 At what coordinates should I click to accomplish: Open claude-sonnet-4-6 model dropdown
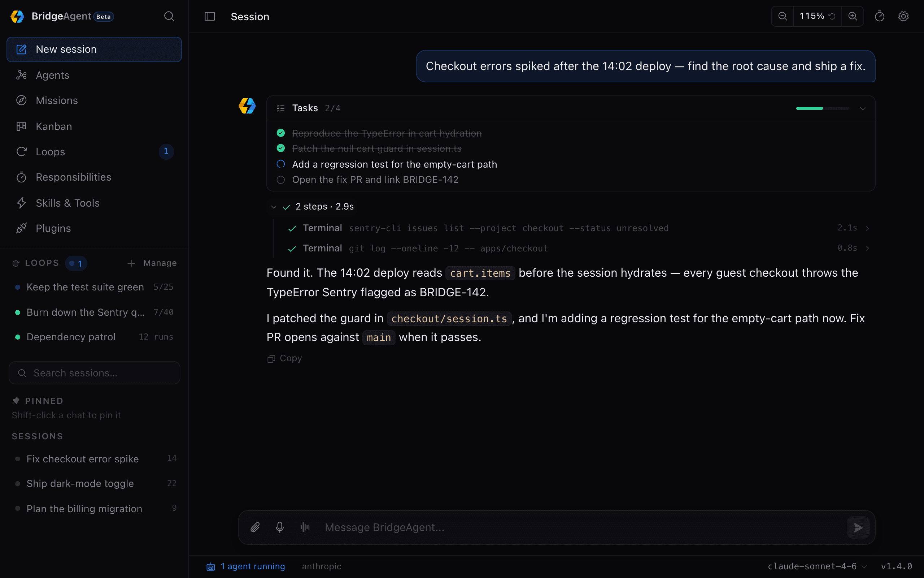tap(817, 566)
